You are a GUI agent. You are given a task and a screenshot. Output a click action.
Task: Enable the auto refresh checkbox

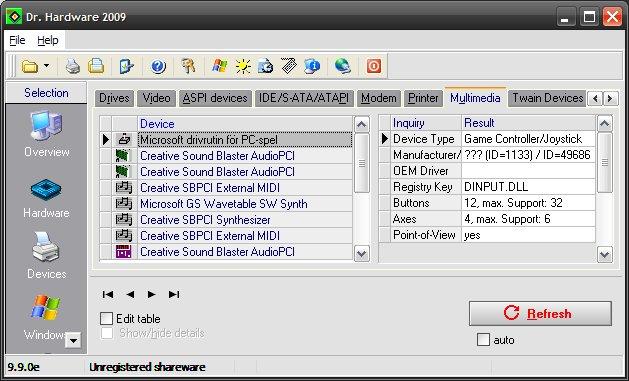[483, 340]
